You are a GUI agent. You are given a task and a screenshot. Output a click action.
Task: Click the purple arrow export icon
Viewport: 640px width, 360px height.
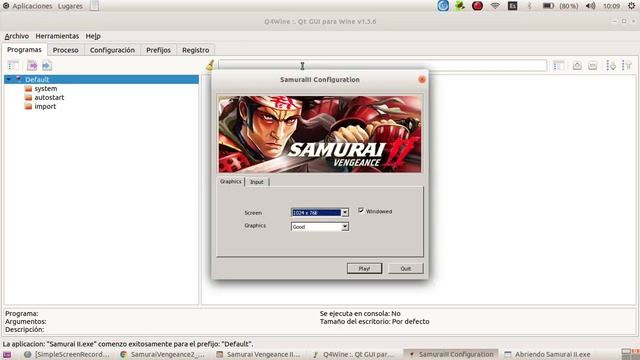(32, 65)
